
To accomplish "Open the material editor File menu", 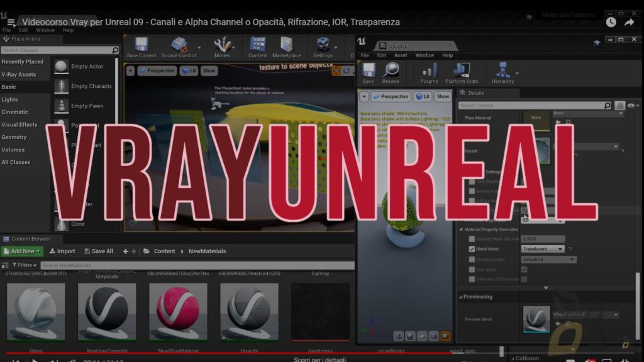I will click(x=364, y=55).
